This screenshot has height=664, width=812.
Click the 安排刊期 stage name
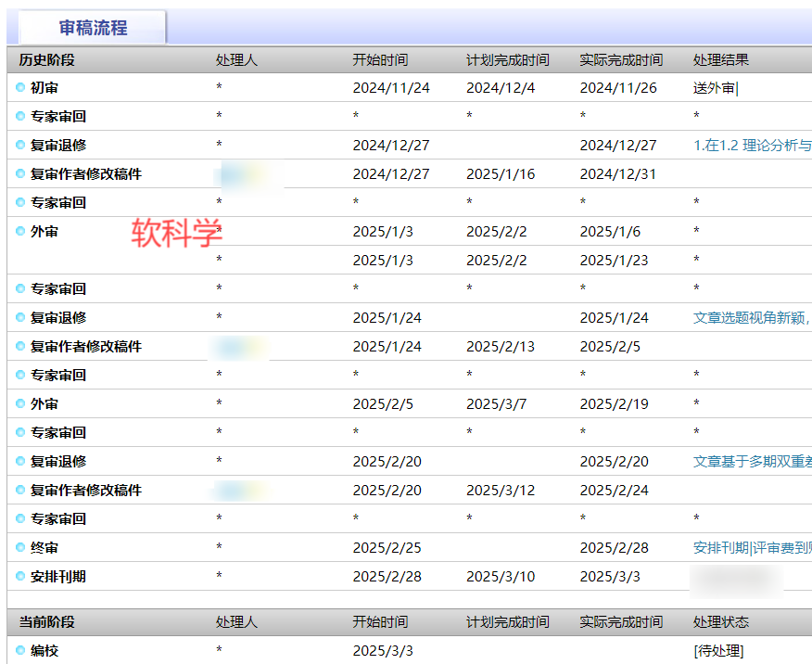pos(58,577)
